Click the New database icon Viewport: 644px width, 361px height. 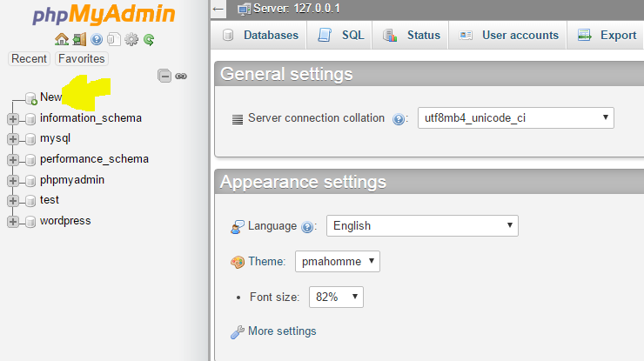(x=31, y=98)
